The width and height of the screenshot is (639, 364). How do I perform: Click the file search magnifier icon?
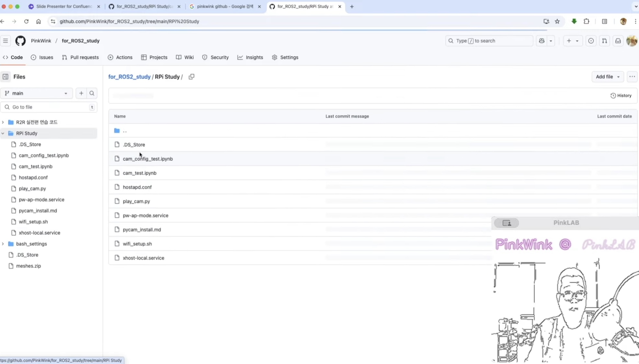[x=92, y=93]
